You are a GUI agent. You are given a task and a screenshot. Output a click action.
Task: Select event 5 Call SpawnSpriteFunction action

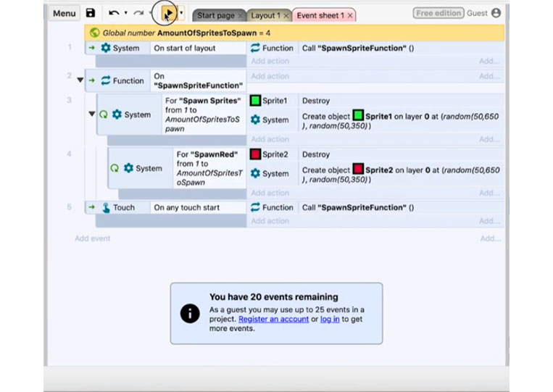tap(358, 208)
